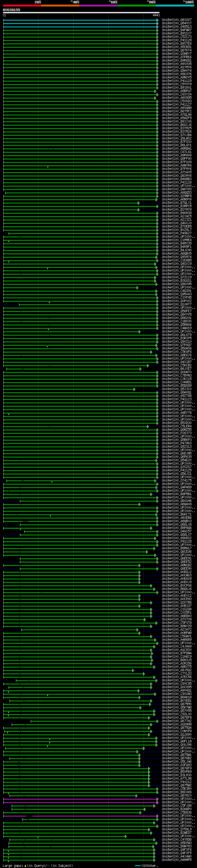Viewport: 197px width, 868px height.
Task: Select label UniRef100_B9STE6
Action: coord(177,43)
